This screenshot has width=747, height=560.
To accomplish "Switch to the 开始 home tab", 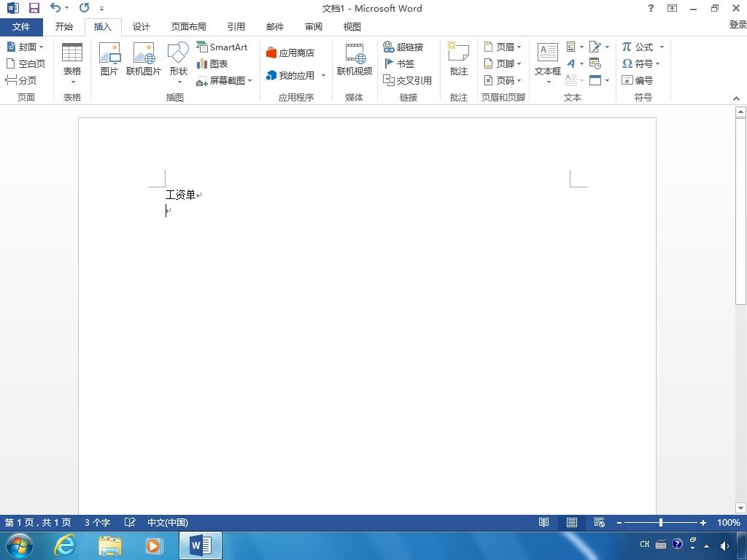I will coord(64,27).
